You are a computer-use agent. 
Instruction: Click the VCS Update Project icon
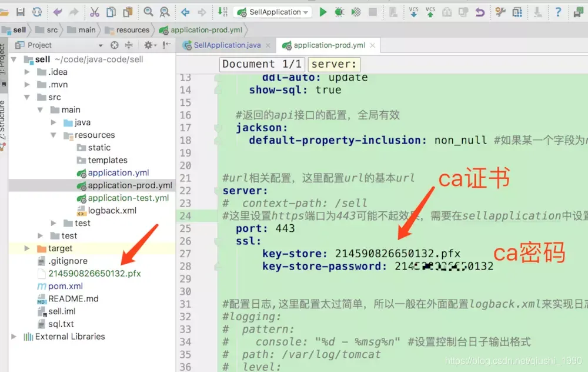pyautogui.click(x=413, y=12)
